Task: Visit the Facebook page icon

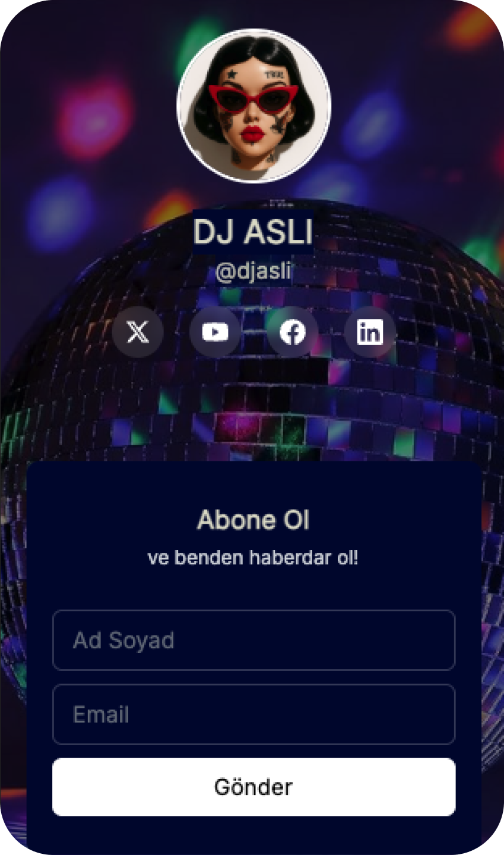Action: pyautogui.click(x=293, y=332)
